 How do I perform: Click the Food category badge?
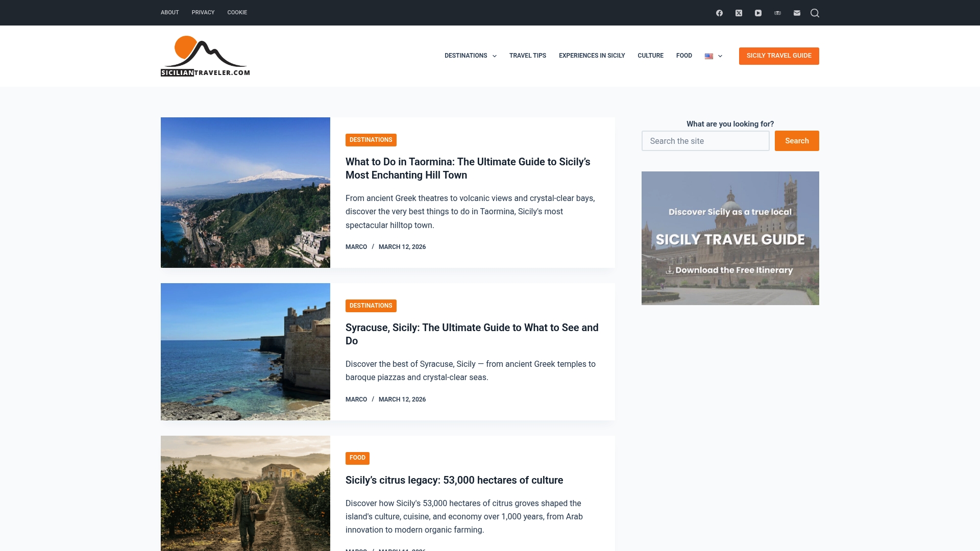point(357,458)
